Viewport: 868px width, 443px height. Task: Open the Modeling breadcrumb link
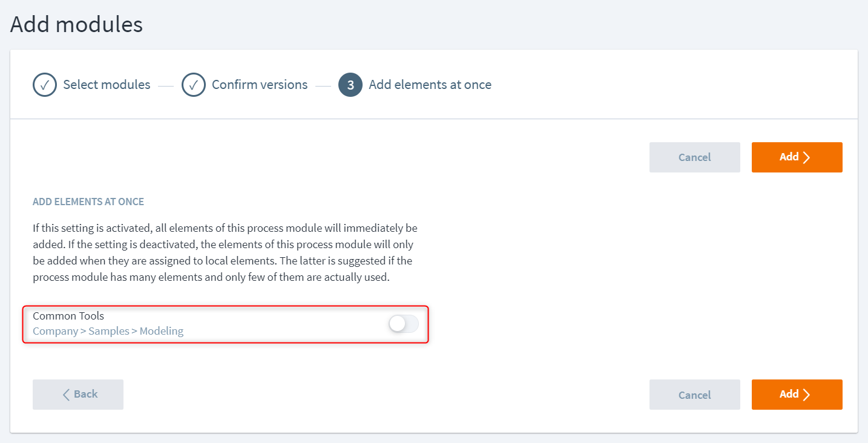pos(162,331)
